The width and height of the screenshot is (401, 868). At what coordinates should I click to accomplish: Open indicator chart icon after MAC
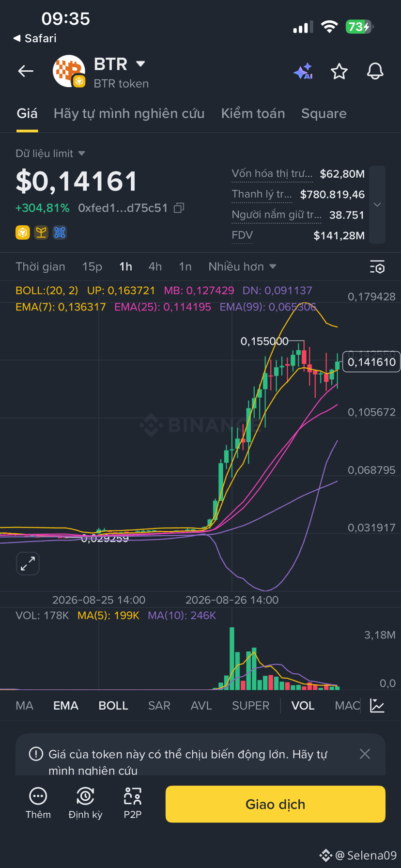[x=377, y=705]
